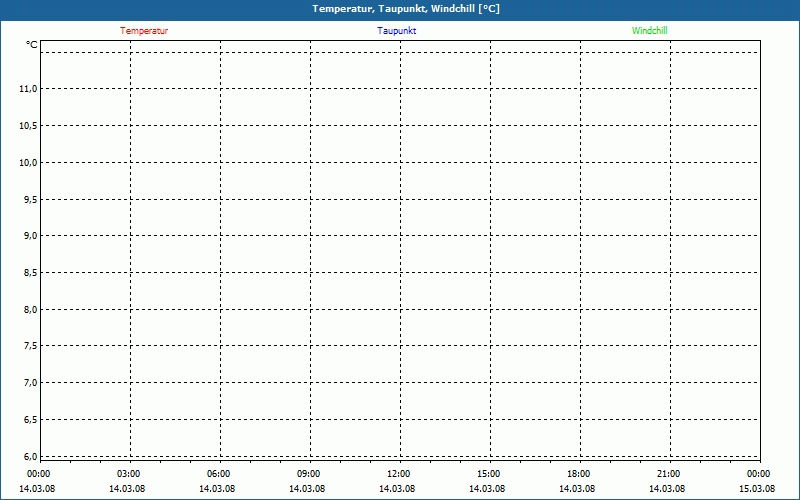Select the 10,5 y-axis value
This screenshot has height=500, width=800.
tap(28, 126)
